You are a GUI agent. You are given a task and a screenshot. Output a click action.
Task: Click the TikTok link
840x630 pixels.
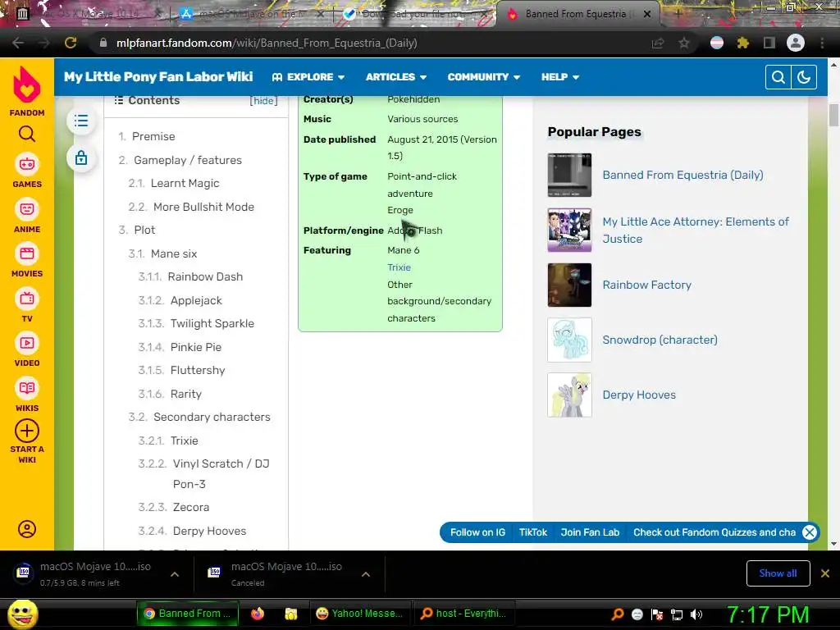(533, 532)
